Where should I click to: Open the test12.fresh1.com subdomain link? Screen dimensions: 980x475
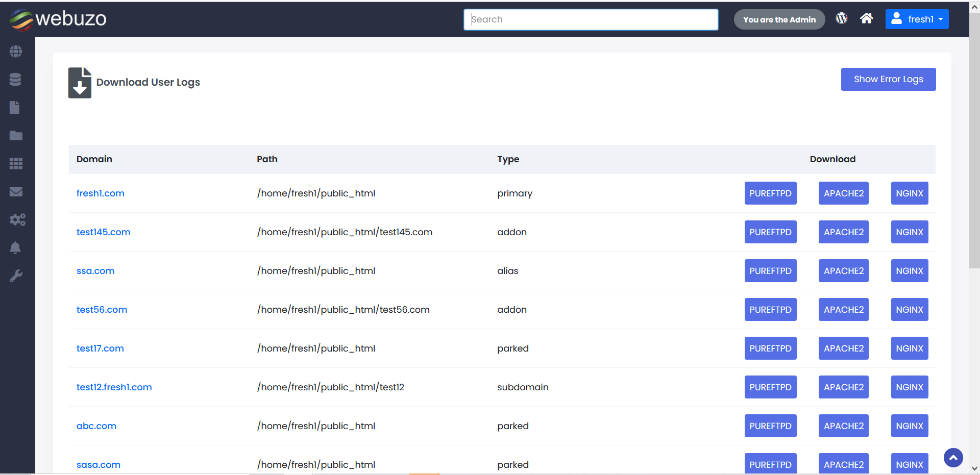114,387
